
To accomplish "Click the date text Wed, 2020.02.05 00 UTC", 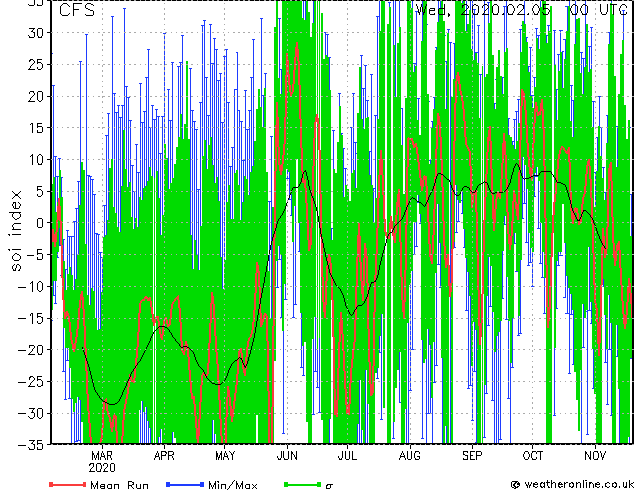I will coord(522,9).
